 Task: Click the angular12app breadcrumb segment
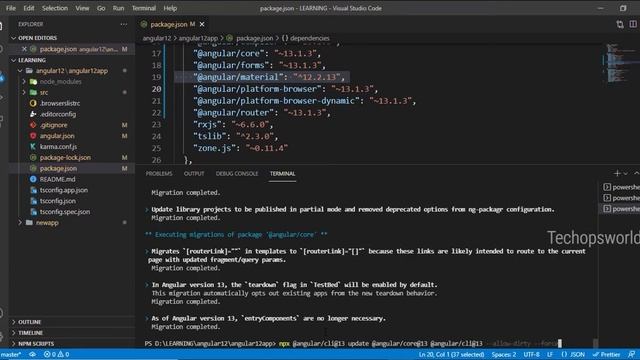pos(198,38)
